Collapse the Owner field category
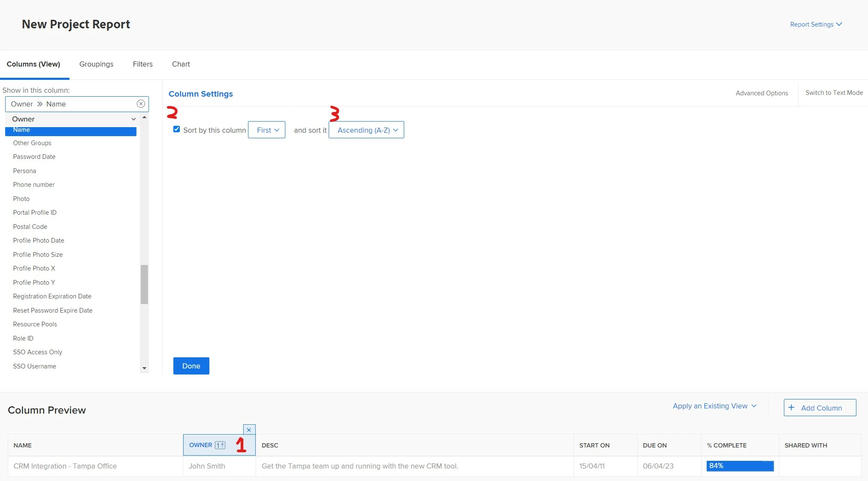868x481 pixels. pyautogui.click(x=133, y=119)
